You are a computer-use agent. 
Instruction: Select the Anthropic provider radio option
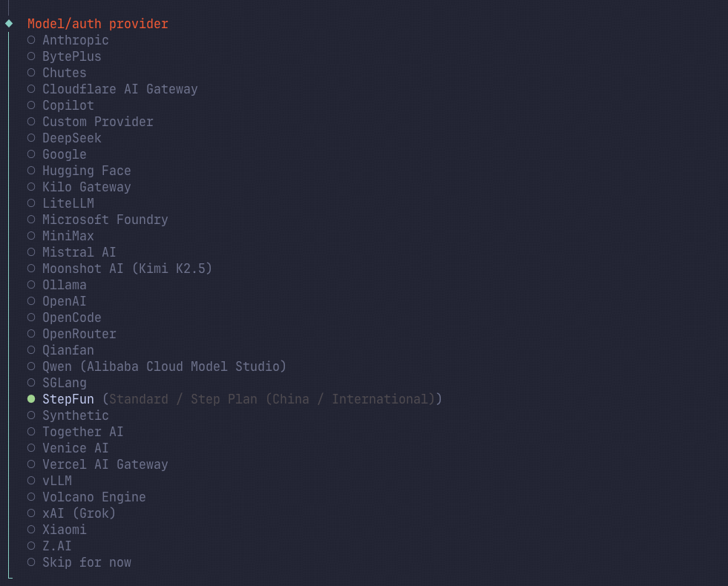tap(68, 40)
